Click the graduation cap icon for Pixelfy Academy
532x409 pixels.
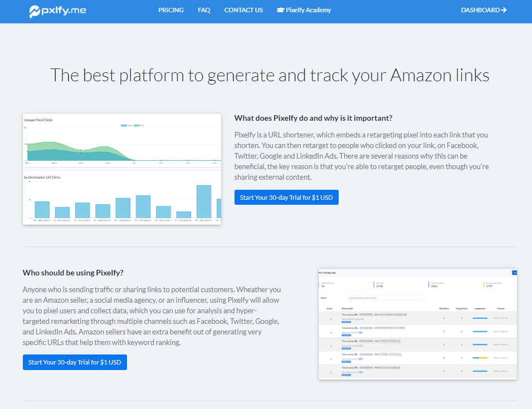280,10
